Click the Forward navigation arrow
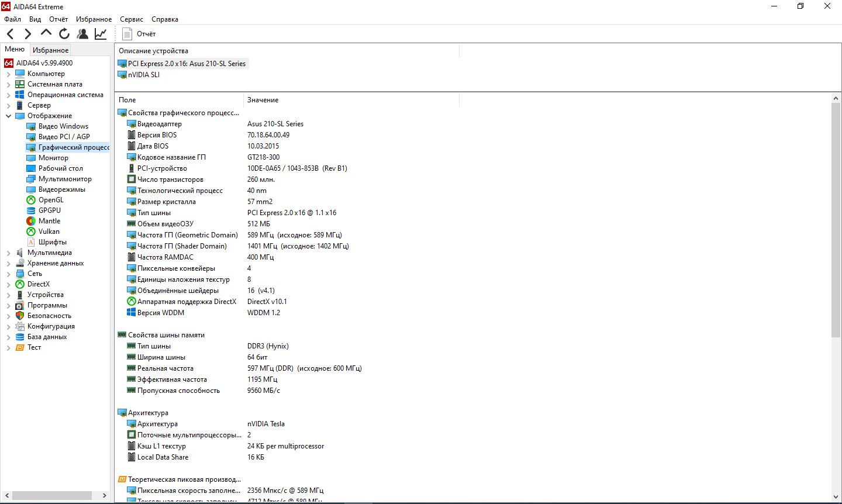 point(27,34)
